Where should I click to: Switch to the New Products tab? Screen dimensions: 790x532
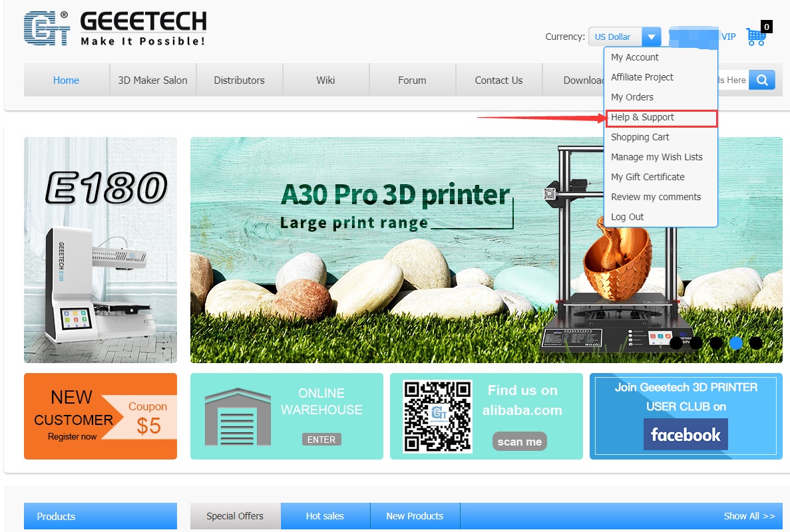415,516
